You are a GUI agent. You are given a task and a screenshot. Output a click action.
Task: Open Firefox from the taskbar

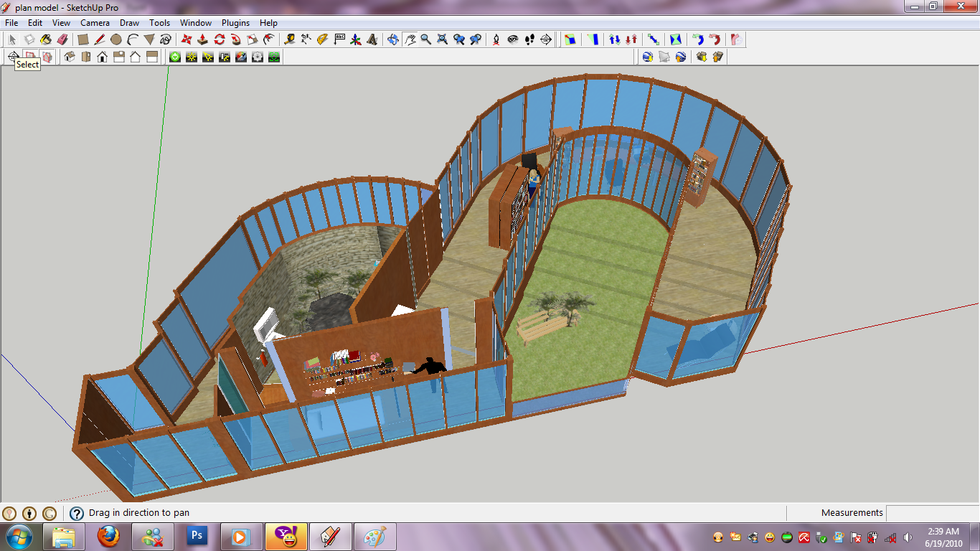tap(108, 537)
